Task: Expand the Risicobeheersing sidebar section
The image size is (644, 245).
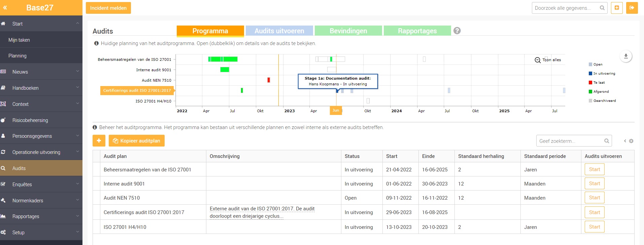Action: pyautogui.click(x=41, y=120)
